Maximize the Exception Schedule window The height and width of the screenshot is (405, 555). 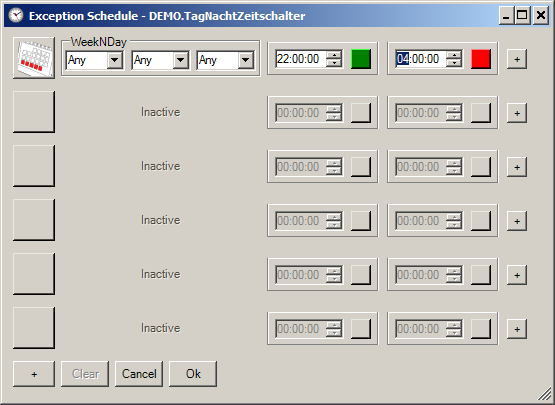click(522, 16)
